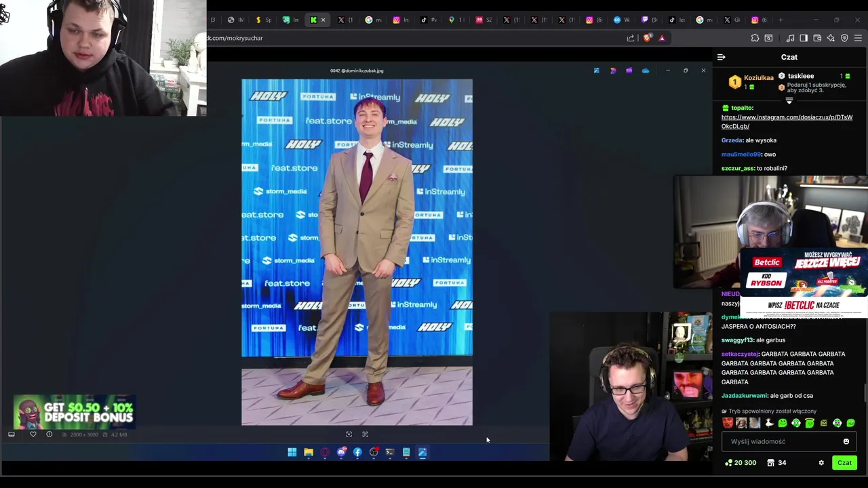Click username setkaczystej in chat
This screenshot has width=868, height=488.
click(x=739, y=354)
